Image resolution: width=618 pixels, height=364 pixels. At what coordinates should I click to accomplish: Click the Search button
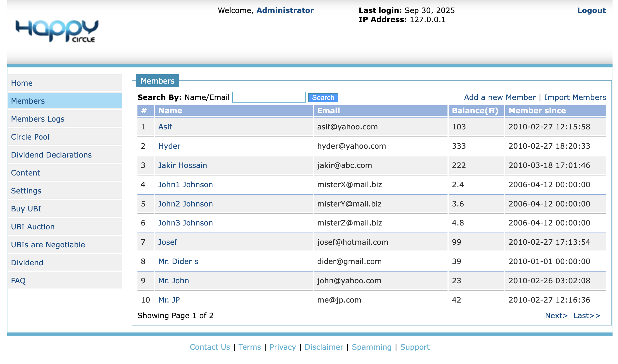[323, 98]
